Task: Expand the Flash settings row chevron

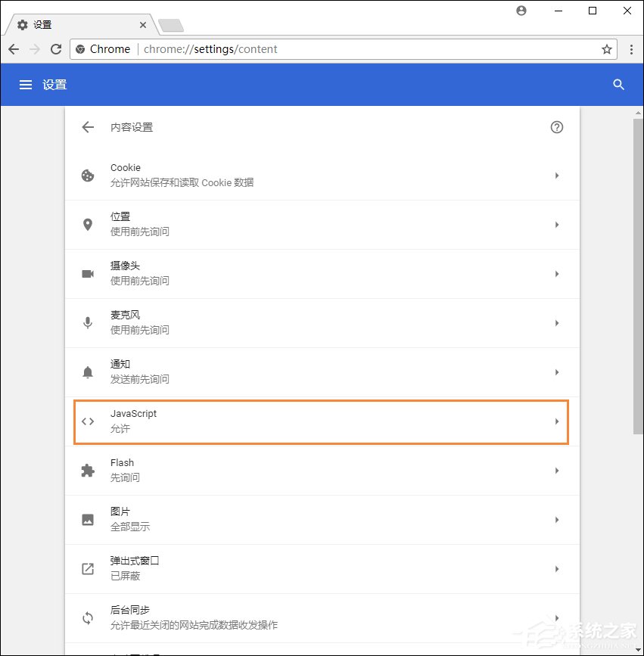Action: (x=557, y=471)
